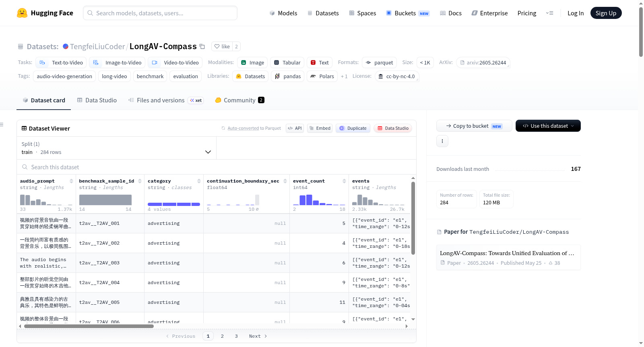Click the Polars library tag
This screenshot has height=347, width=644.
322,76
